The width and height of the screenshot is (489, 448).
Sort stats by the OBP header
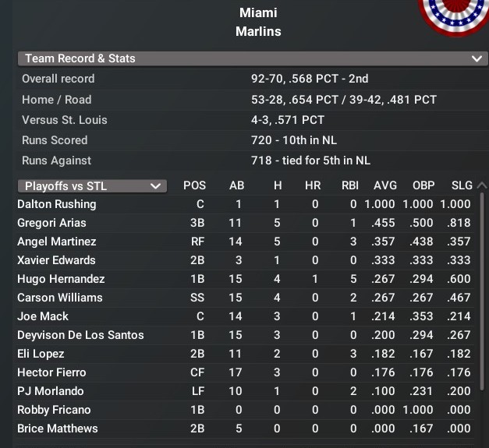point(423,185)
